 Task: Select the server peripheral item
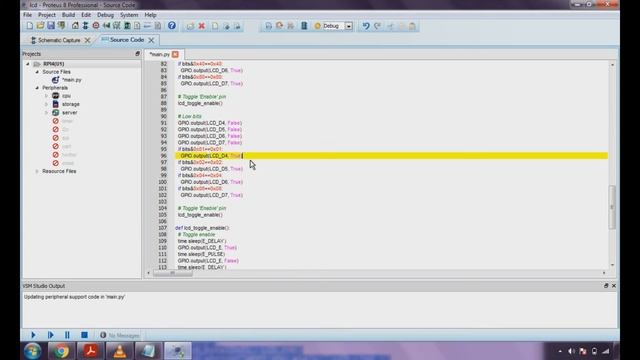(69, 112)
